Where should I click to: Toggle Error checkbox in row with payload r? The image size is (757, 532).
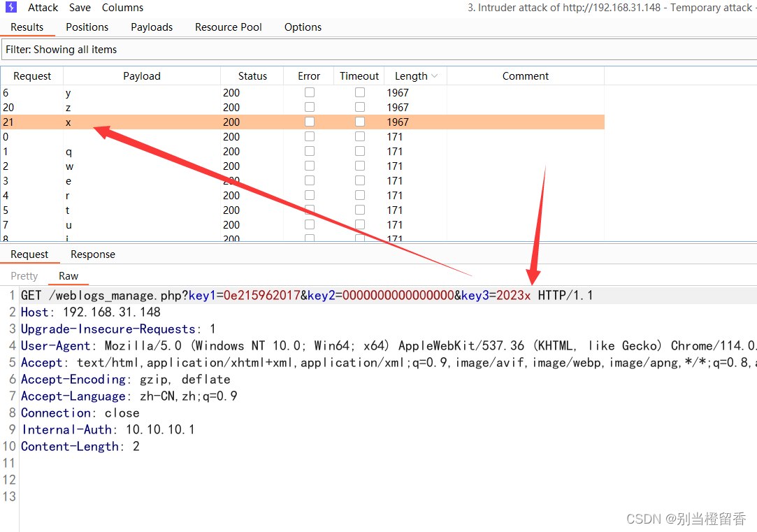(310, 195)
